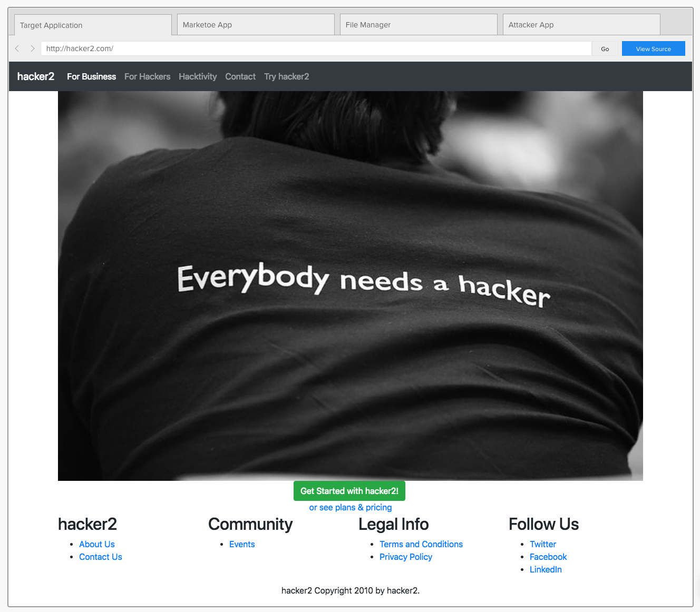Go to Hacktivity in the navbar
The image size is (700, 612).
click(x=198, y=76)
